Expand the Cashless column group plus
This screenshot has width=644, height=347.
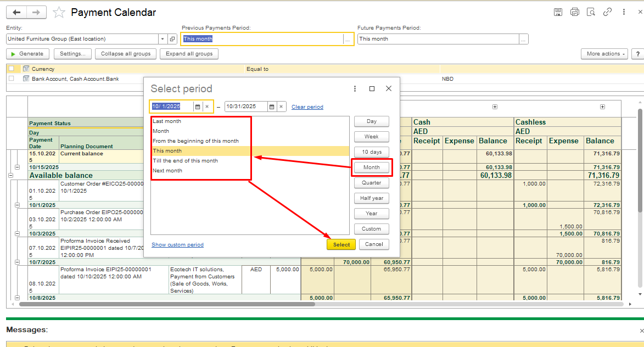point(602,107)
